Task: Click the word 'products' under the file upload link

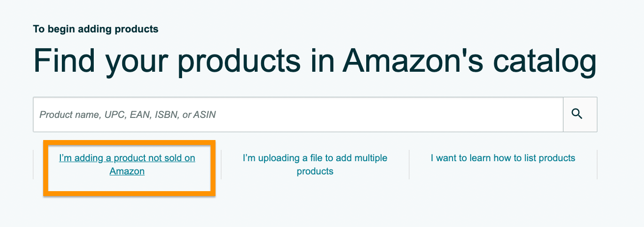Action: pos(315,171)
